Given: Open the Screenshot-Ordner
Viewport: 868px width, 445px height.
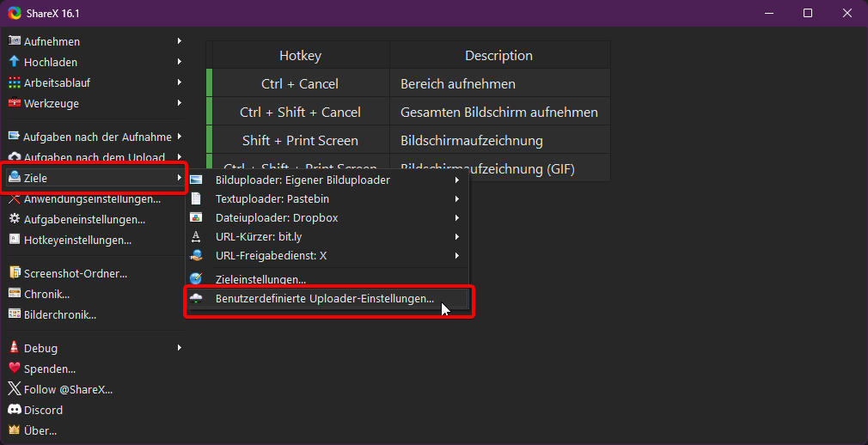Looking at the screenshot, I should click(x=75, y=273).
